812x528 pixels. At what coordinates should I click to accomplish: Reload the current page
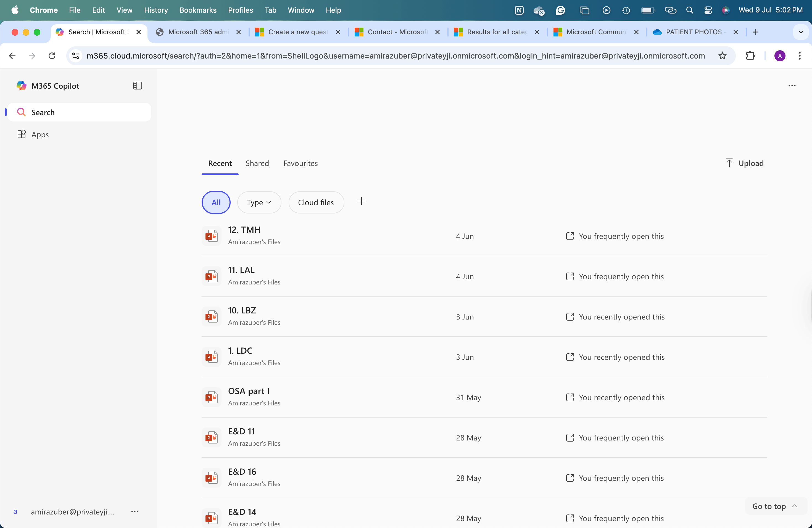[52, 56]
